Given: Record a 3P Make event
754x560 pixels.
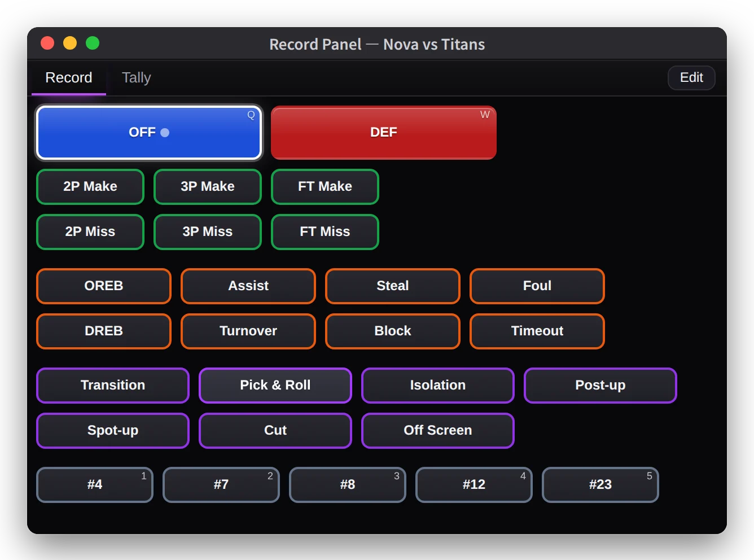Looking at the screenshot, I should coord(208,187).
